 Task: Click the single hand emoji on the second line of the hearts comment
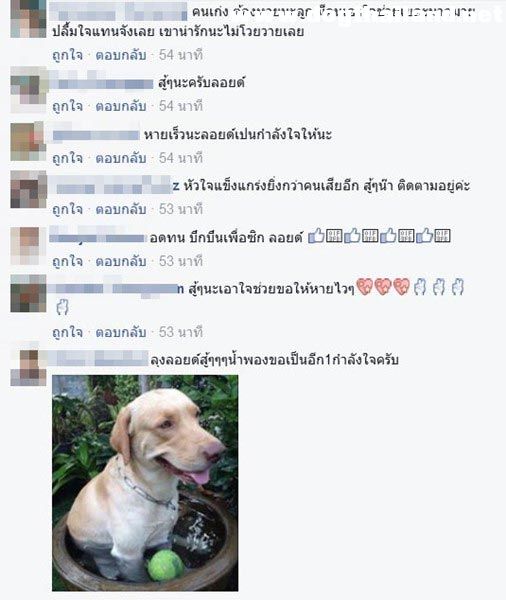coord(62,307)
